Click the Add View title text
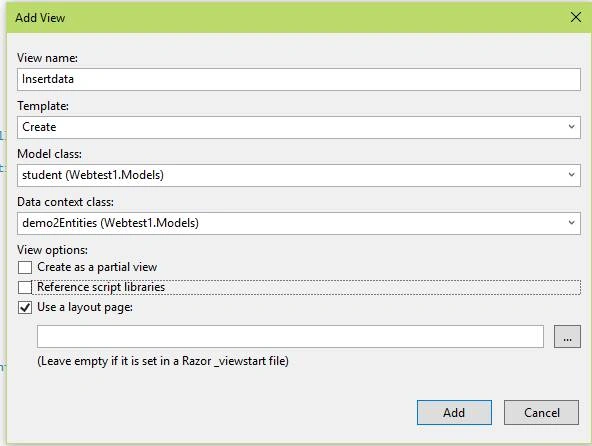 (x=40, y=18)
